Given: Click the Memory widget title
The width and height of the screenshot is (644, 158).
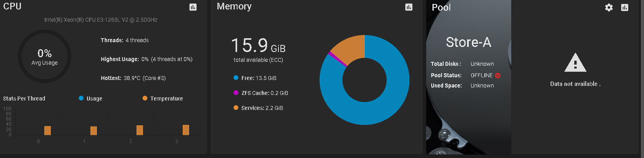Looking at the screenshot, I should 234,7.
